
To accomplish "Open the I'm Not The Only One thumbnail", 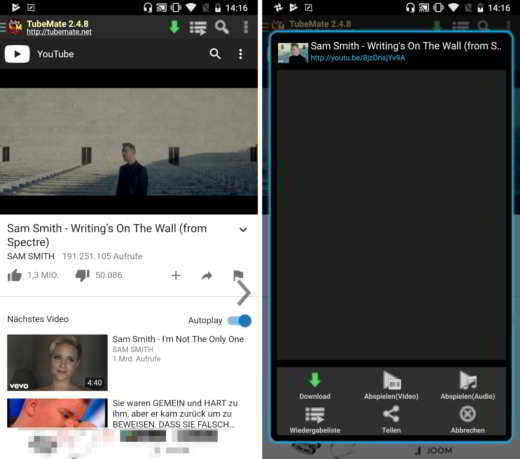I will (x=57, y=363).
